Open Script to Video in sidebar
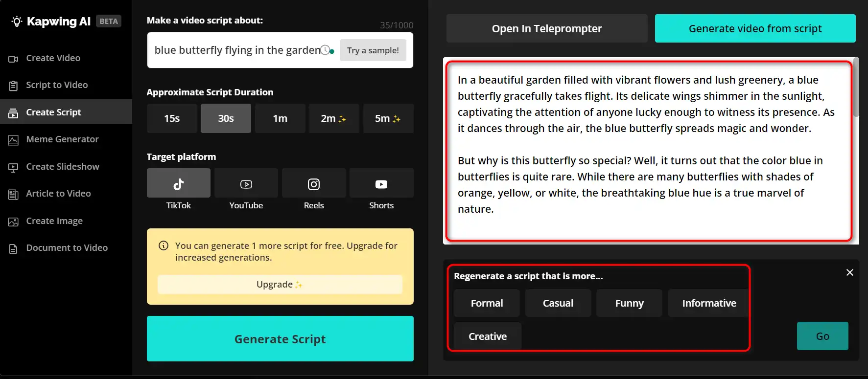 (x=66, y=85)
